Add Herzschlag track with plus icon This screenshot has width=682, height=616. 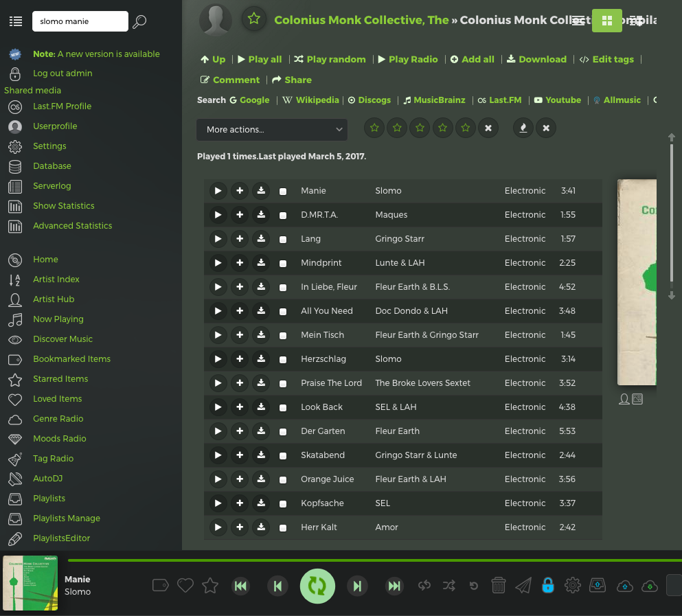[x=240, y=359]
